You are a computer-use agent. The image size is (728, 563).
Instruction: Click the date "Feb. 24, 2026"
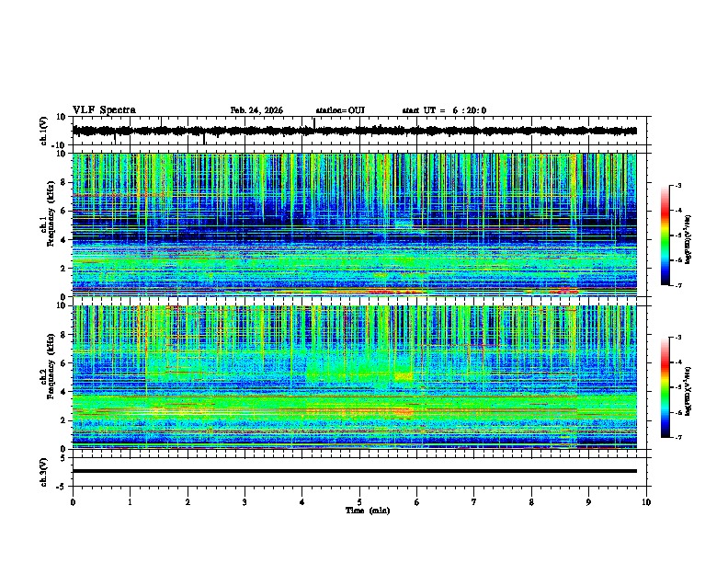(256, 110)
